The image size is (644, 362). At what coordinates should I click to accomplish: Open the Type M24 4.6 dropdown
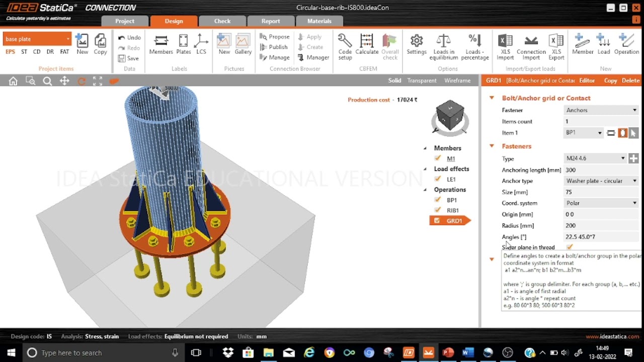click(x=595, y=158)
